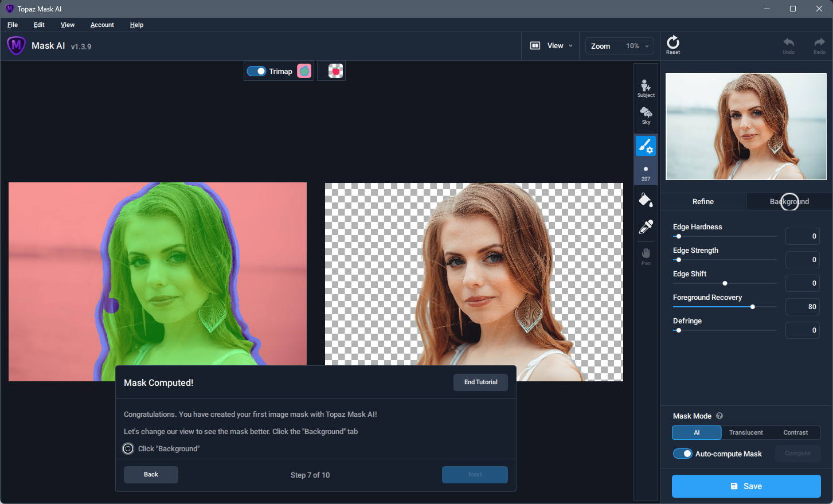
Task: Click the trimap color overlay swatch
Action: click(304, 71)
